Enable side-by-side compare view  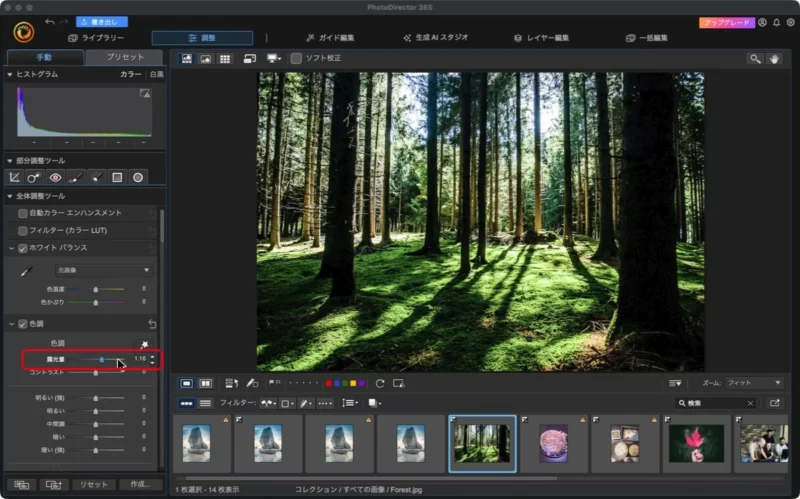[x=205, y=383]
